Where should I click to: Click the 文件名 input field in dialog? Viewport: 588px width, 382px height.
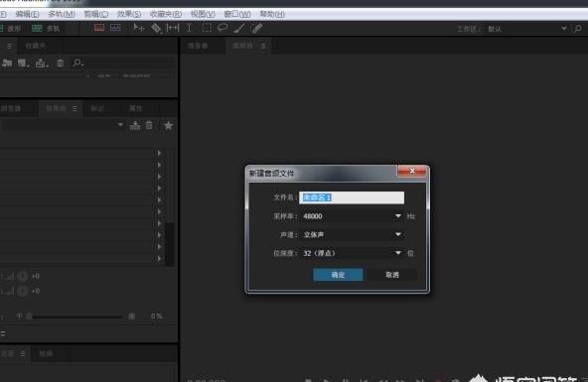click(x=352, y=197)
